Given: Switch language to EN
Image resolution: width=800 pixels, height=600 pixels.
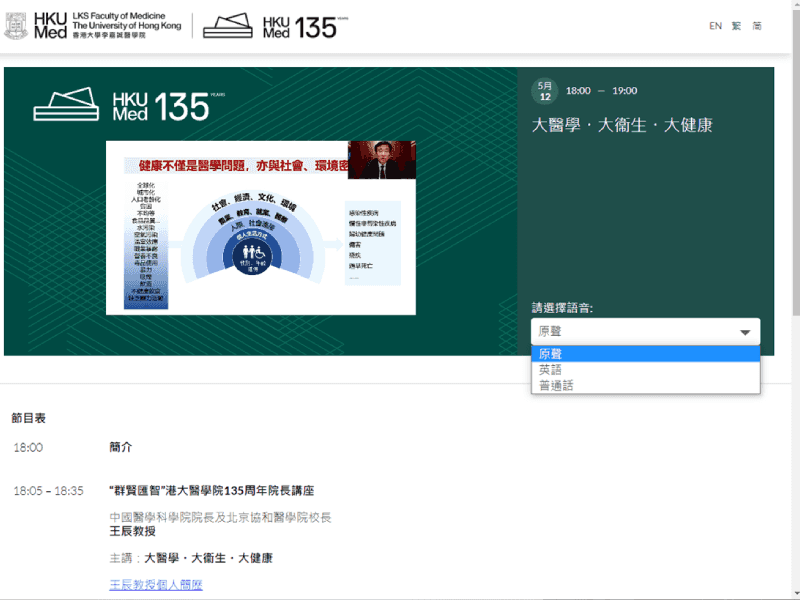Looking at the screenshot, I should pyautogui.click(x=715, y=26).
